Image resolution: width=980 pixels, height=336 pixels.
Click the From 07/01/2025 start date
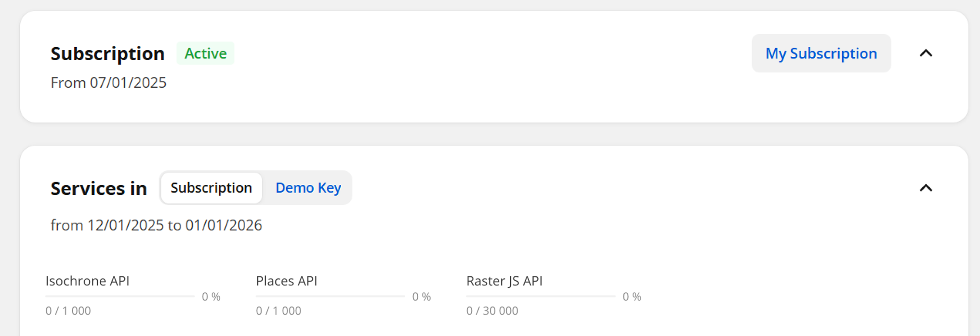click(108, 83)
